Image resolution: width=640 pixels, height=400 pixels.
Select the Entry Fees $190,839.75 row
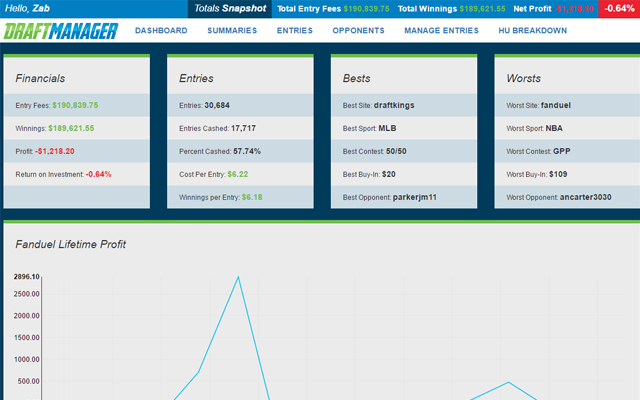click(77, 105)
